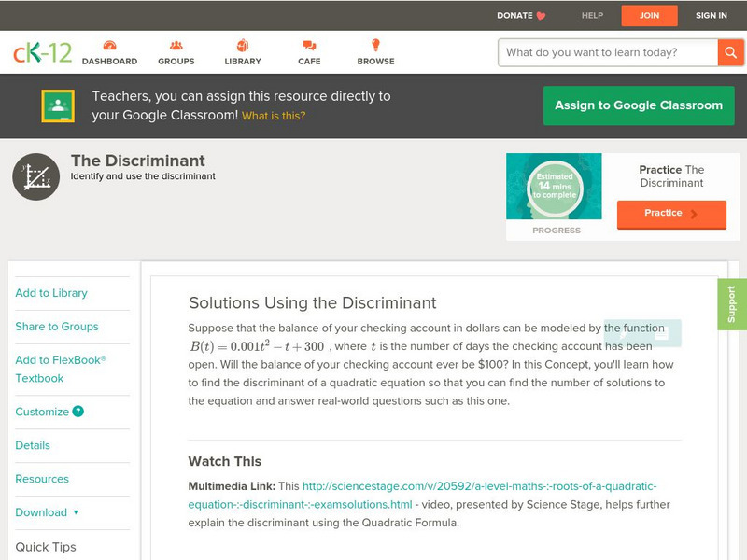Click the estimated 14 mins progress circle

555,187
